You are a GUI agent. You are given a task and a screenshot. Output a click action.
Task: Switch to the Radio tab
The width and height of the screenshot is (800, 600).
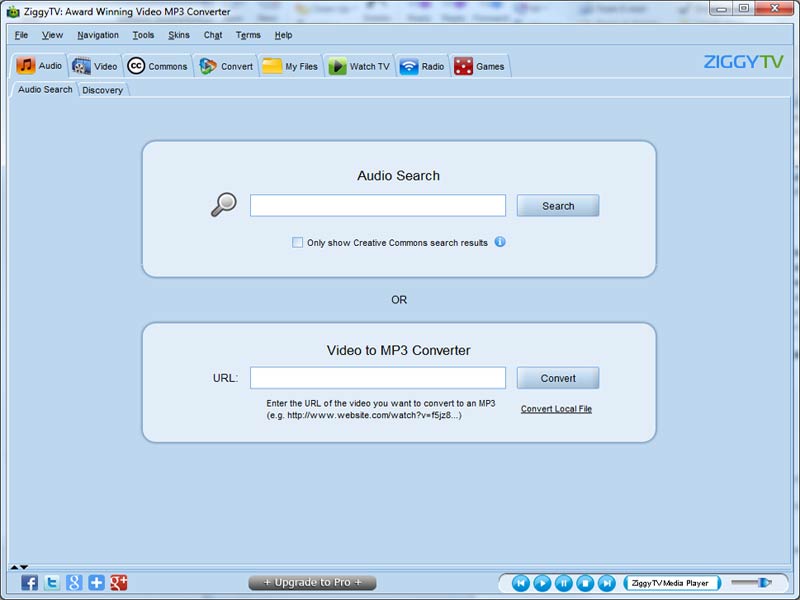click(422, 66)
